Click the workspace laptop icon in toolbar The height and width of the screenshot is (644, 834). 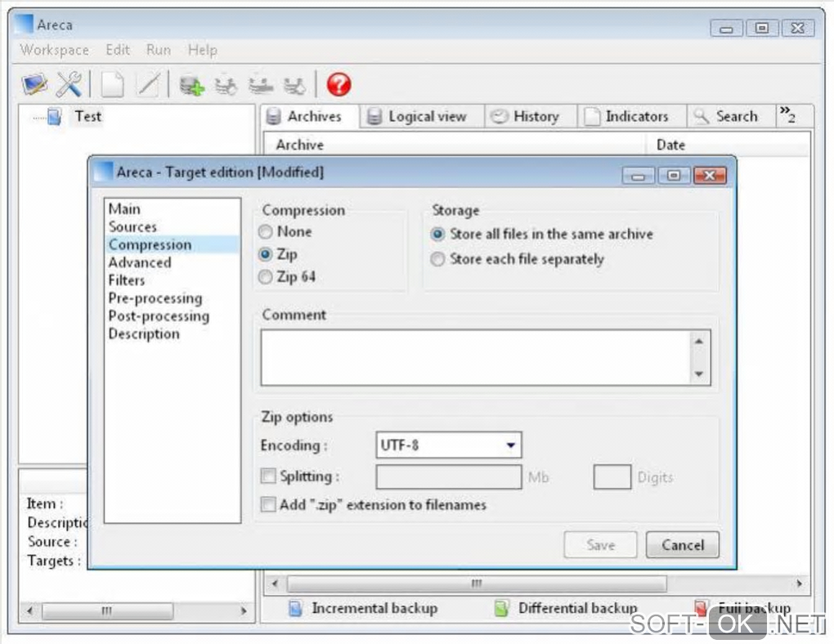tap(34, 84)
